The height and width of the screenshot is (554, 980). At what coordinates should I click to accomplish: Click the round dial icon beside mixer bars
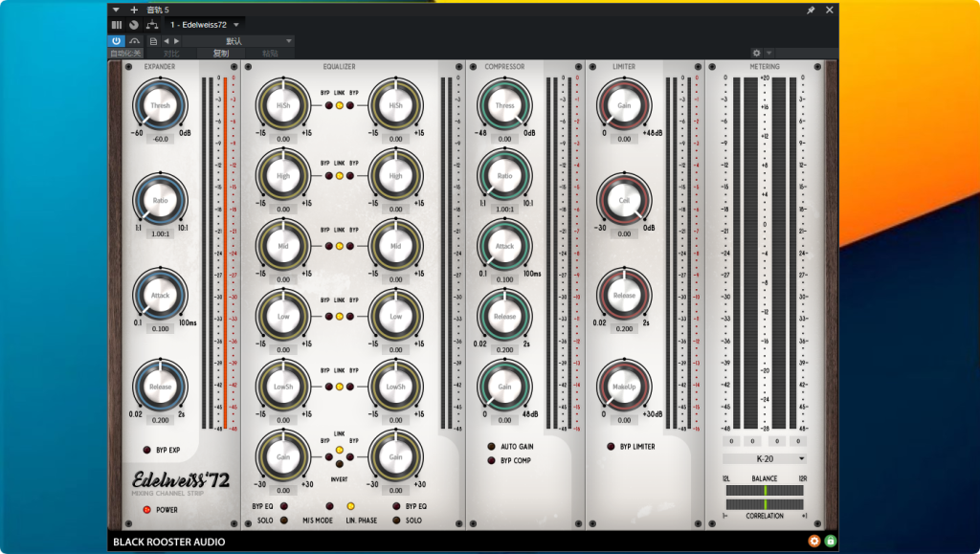(134, 25)
